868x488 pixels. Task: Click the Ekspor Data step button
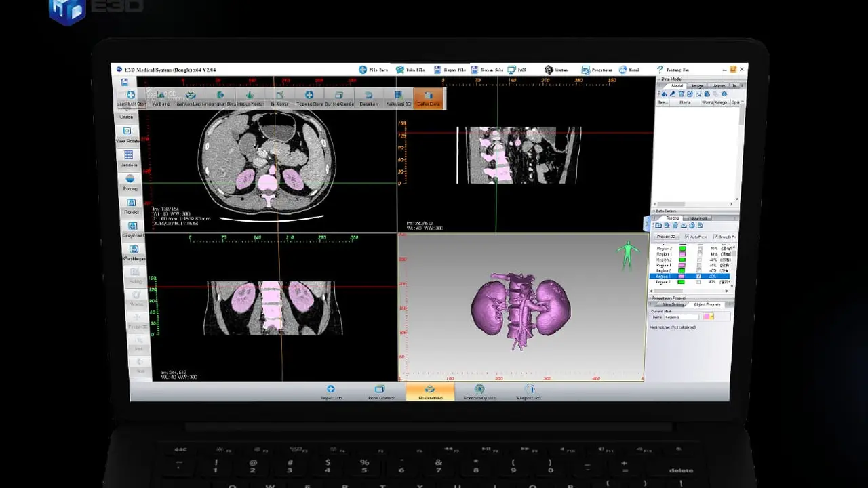coord(529,392)
